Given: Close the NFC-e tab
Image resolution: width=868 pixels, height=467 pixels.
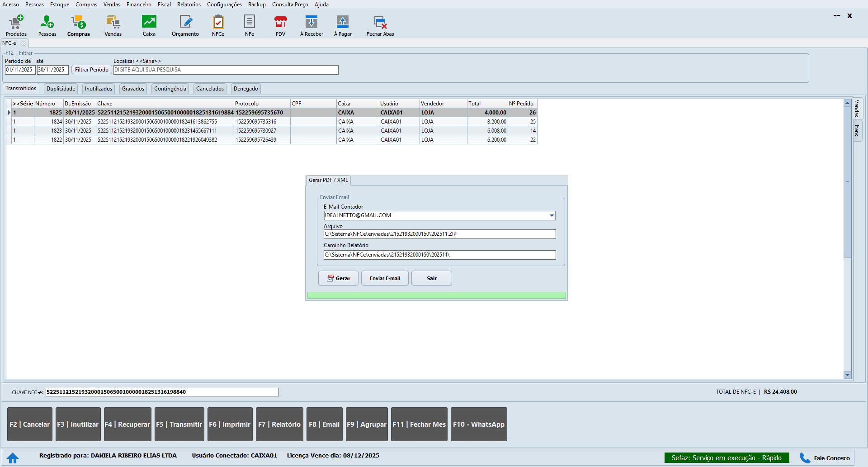Looking at the screenshot, I should pos(24,43).
